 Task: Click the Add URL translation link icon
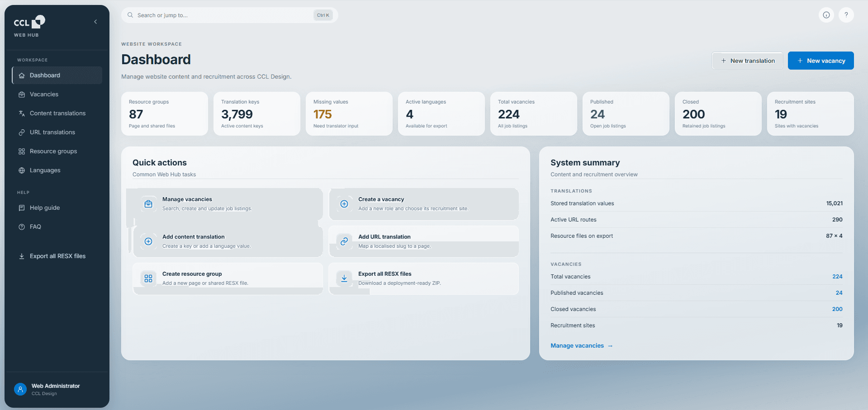coord(344,241)
